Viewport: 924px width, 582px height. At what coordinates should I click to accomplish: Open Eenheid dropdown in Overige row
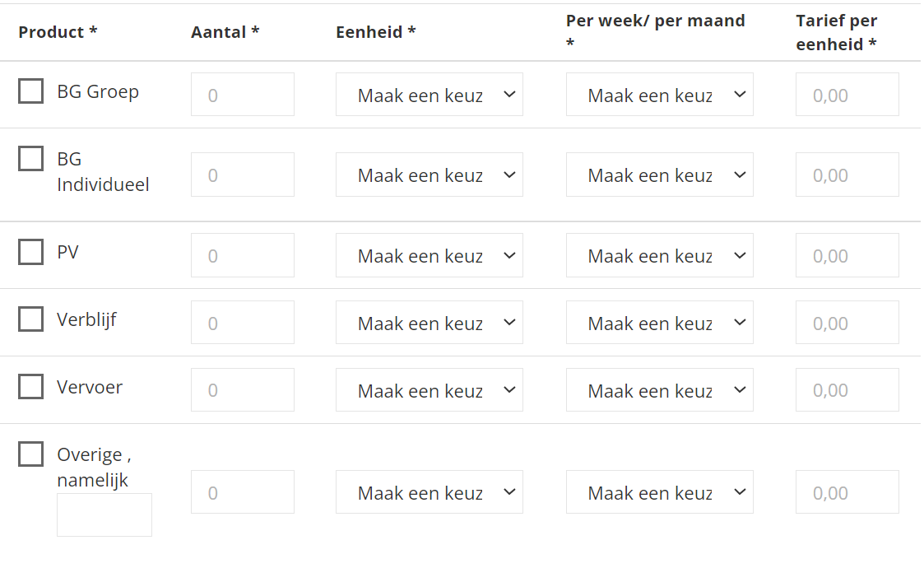coord(429,492)
